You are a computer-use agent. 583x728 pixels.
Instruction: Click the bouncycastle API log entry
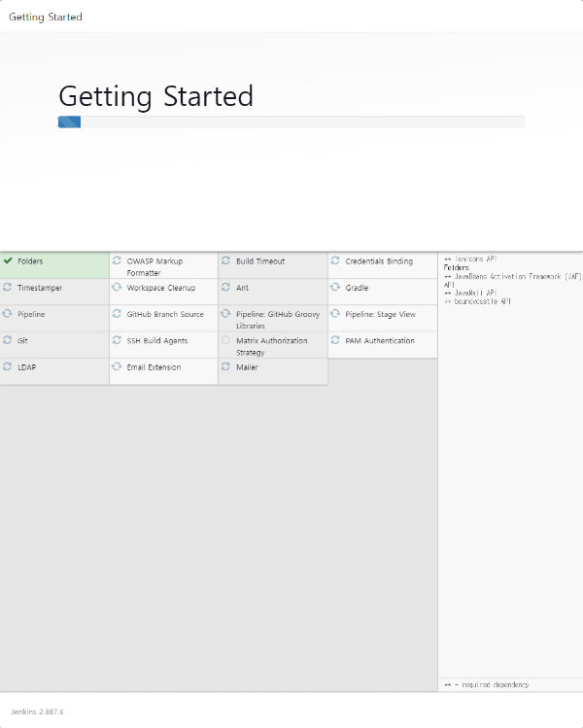[x=477, y=301]
